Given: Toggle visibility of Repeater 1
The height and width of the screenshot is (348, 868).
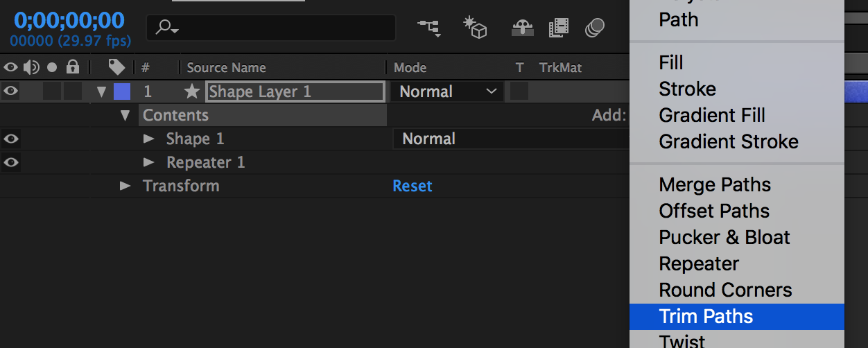Looking at the screenshot, I should point(11,162).
